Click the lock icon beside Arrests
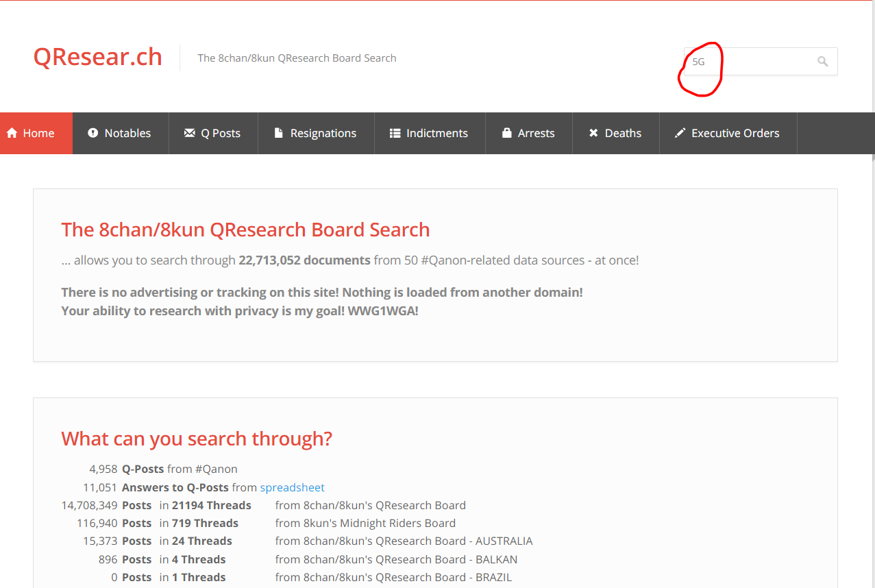Viewport: 875px width, 588px height. pyautogui.click(x=507, y=133)
